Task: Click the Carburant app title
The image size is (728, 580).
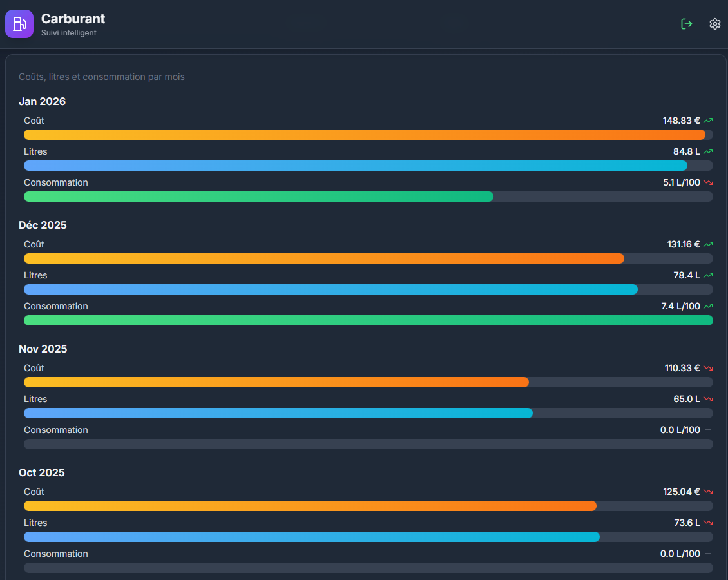Action: point(73,19)
